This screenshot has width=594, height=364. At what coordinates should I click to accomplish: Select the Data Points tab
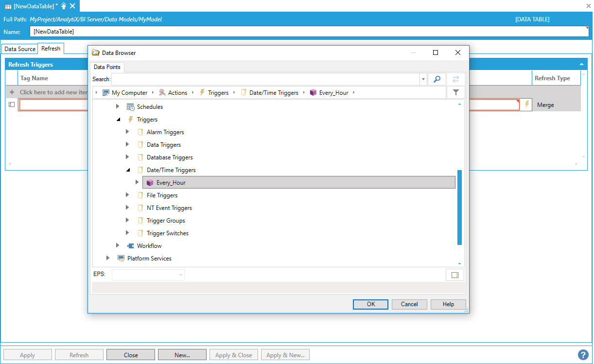pos(107,67)
